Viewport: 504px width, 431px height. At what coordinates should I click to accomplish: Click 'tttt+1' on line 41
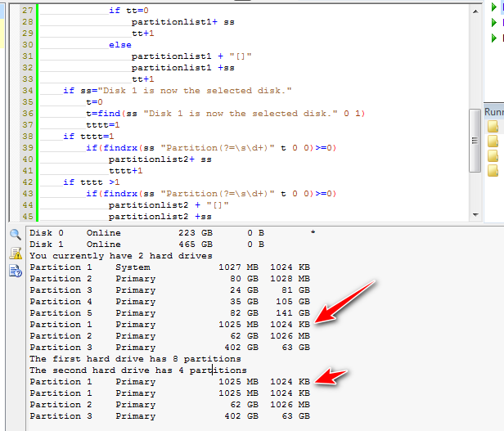[x=126, y=171]
